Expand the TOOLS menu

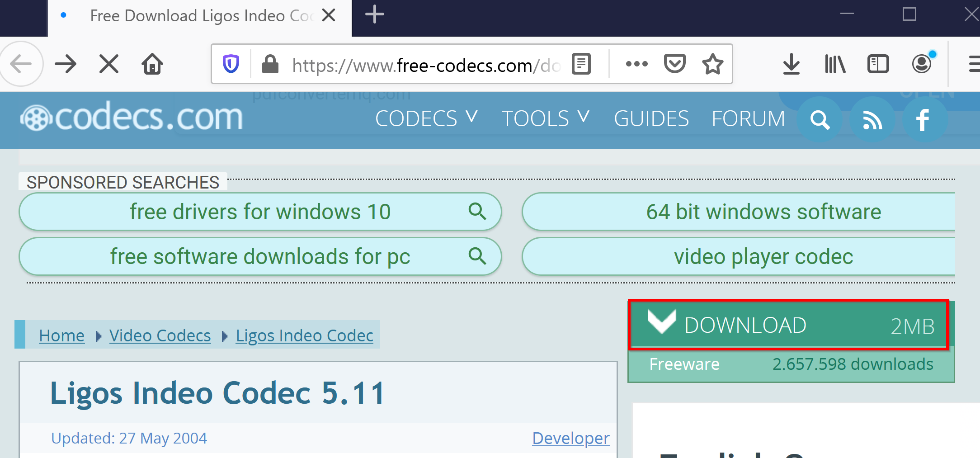pos(546,119)
